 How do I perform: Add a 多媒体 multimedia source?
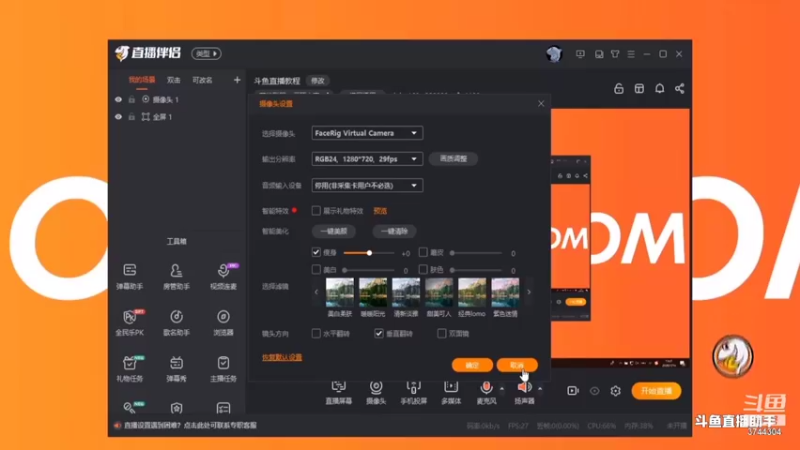coord(451,392)
